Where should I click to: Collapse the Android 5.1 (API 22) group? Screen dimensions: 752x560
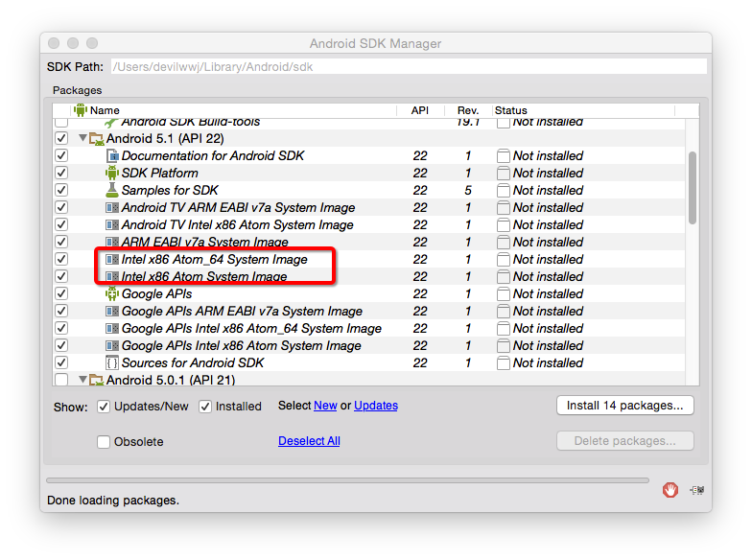click(x=82, y=139)
